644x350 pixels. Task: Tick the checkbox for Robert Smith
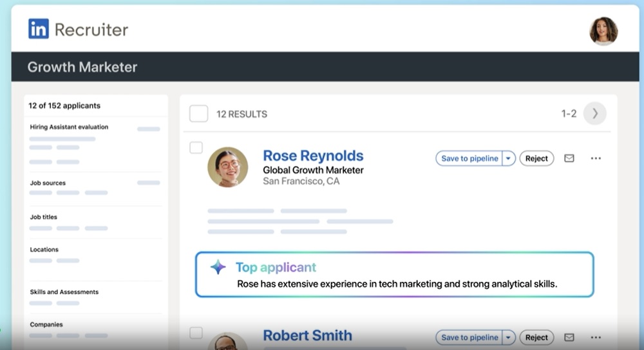pyautogui.click(x=196, y=333)
